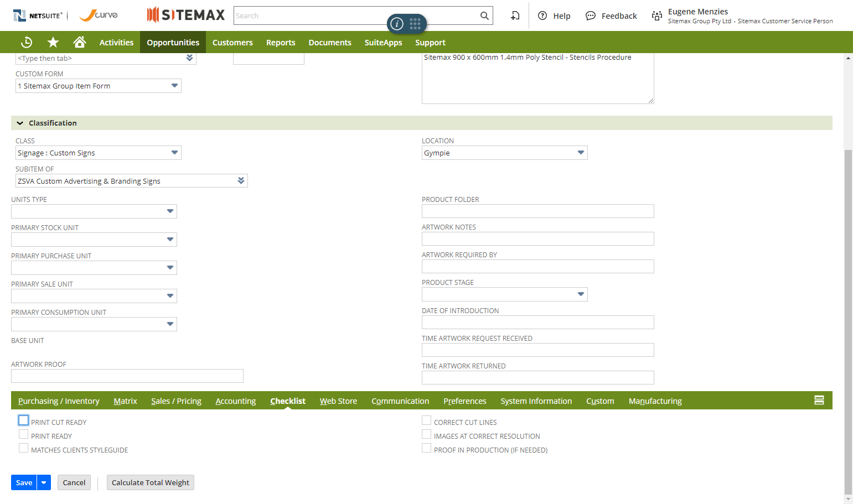Open the Save options arrow
The height and width of the screenshot is (504, 853).
[44, 482]
